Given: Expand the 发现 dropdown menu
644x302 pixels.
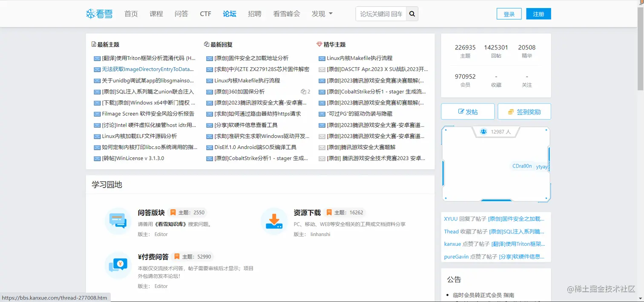Looking at the screenshot, I should 322,14.
